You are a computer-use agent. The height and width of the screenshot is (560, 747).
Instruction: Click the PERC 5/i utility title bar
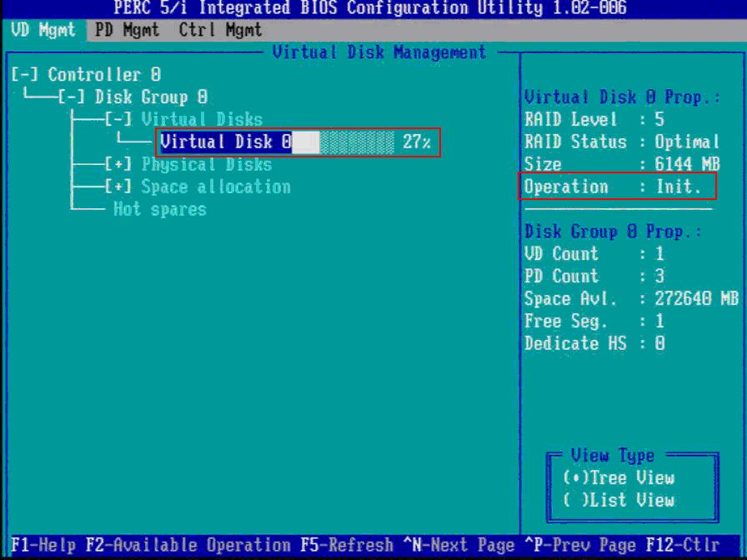point(371,8)
